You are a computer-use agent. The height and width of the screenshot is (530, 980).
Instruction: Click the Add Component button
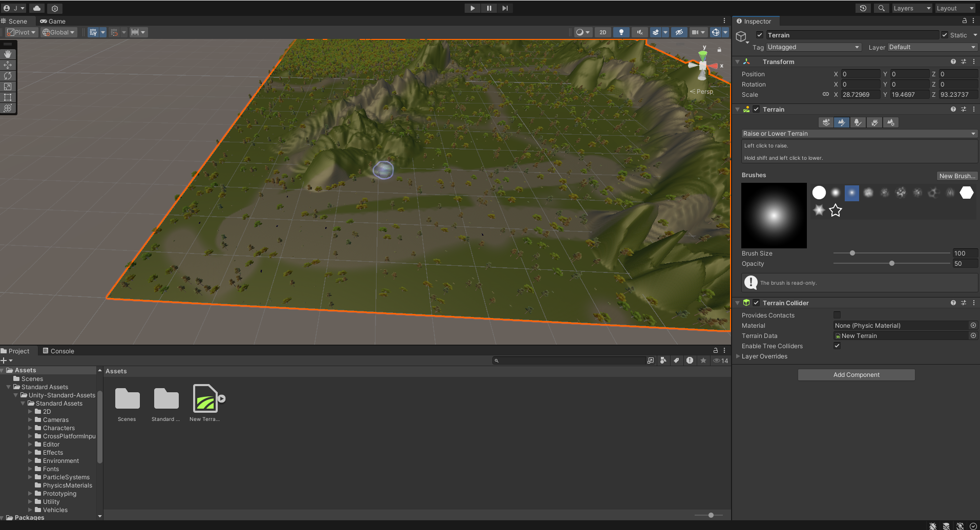pyautogui.click(x=856, y=375)
